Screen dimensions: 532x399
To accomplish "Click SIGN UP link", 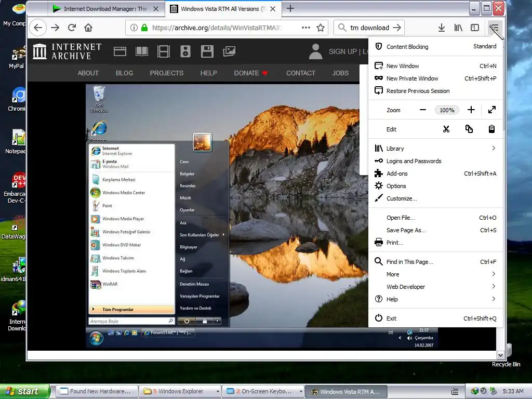I will tap(343, 51).
